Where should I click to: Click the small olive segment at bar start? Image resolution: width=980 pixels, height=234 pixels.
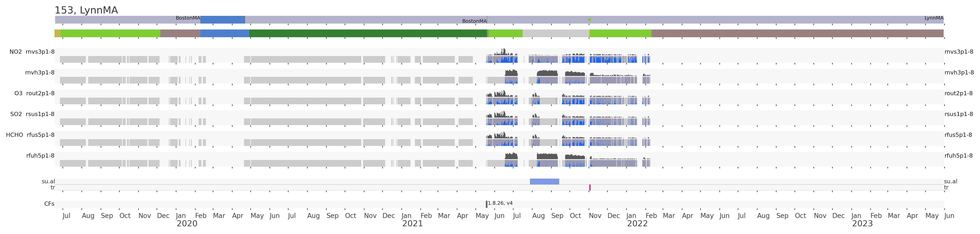(58, 33)
